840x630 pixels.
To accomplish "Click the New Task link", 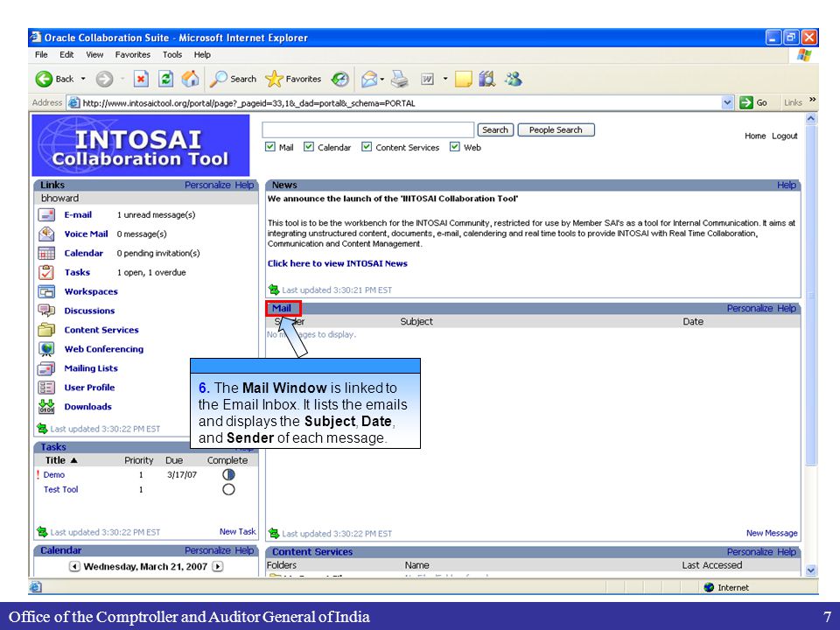I will click(x=238, y=531).
